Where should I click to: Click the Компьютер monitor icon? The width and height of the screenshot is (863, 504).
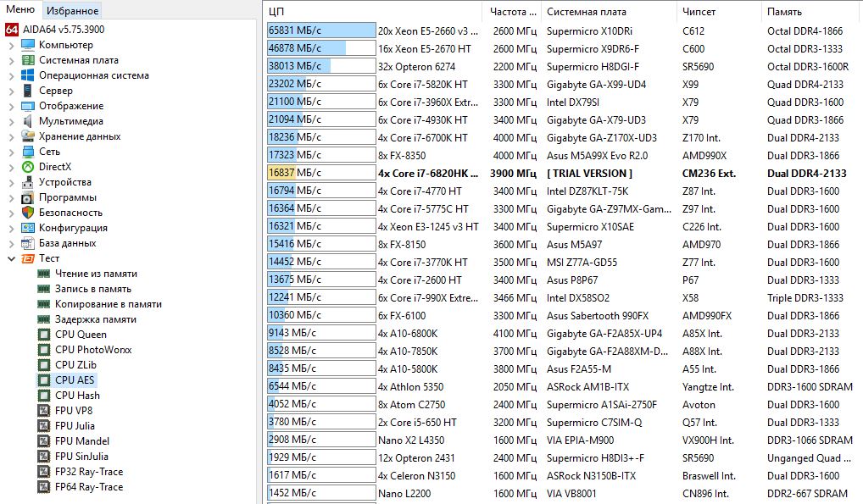click(x=27, y=45)
